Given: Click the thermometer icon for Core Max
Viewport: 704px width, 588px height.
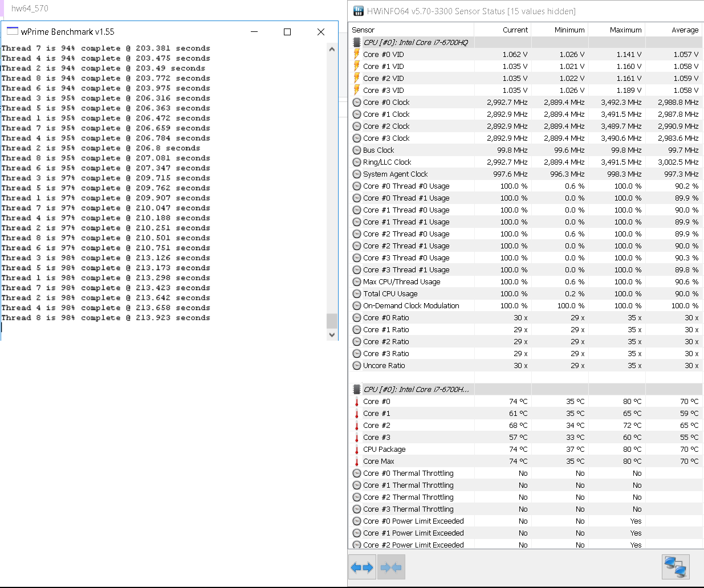Looking at the screenshot, I should coord(357,461).
